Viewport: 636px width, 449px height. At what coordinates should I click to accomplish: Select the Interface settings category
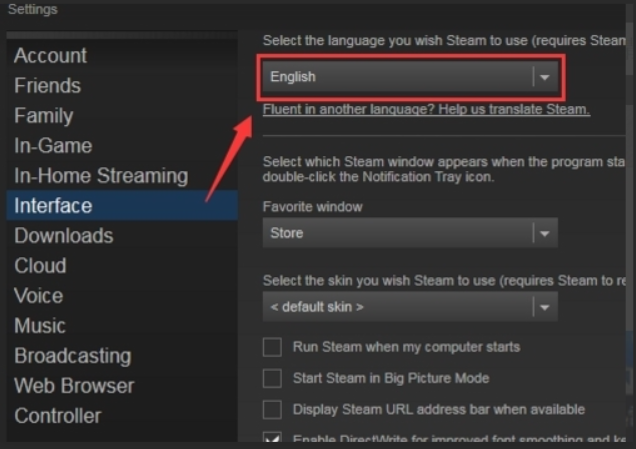[x=122, y=205]
